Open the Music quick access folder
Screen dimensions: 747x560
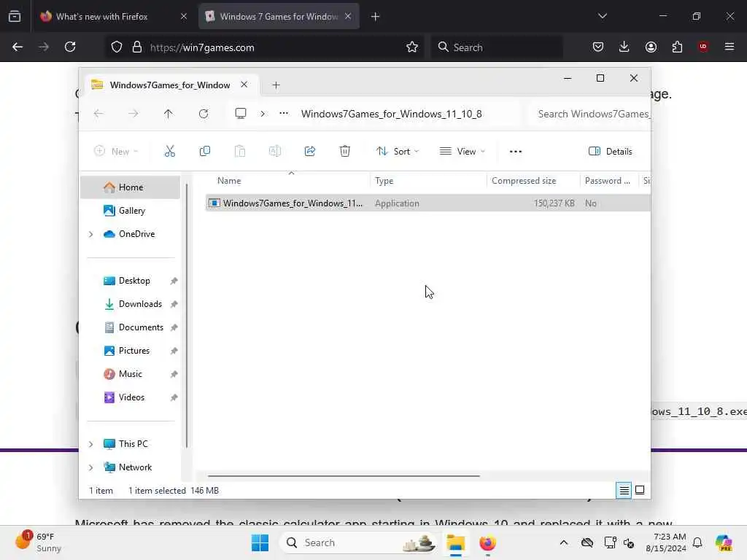[x=130, y=374]
